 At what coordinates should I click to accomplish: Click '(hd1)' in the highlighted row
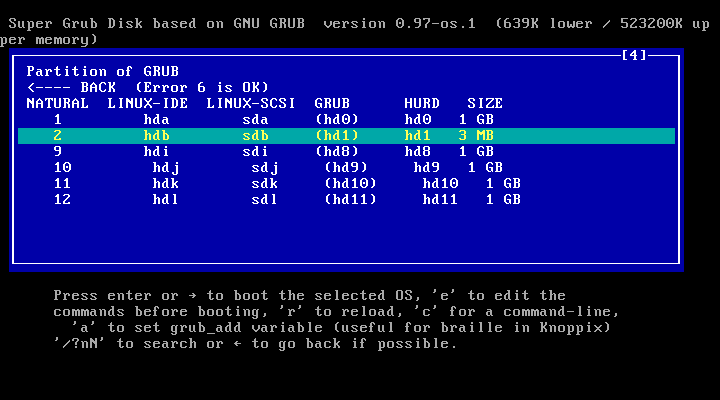coord(337,135)
